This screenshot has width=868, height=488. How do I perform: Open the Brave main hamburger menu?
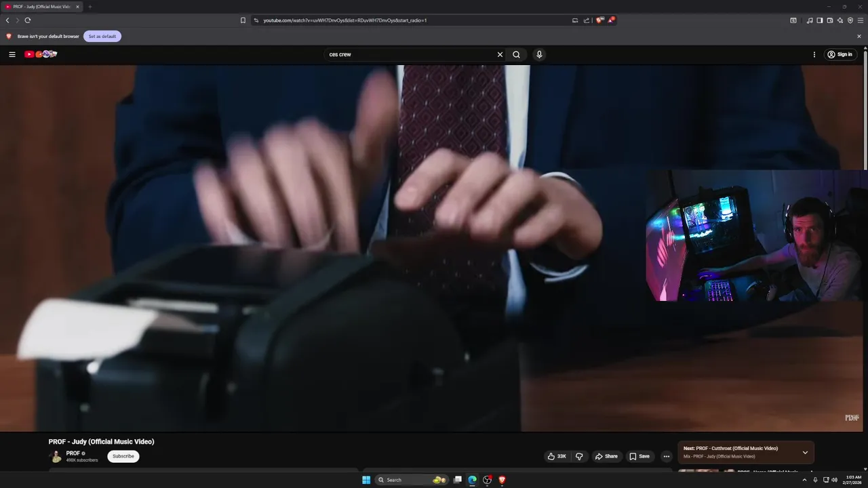[861, 20]
